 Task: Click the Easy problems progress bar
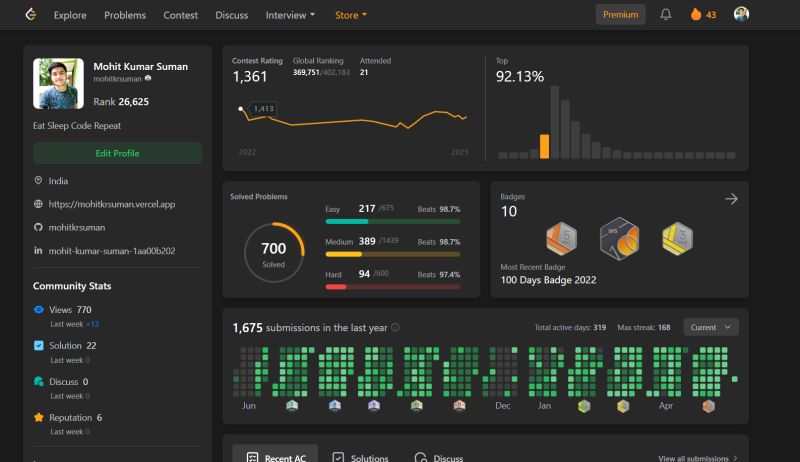click(392, 221)
